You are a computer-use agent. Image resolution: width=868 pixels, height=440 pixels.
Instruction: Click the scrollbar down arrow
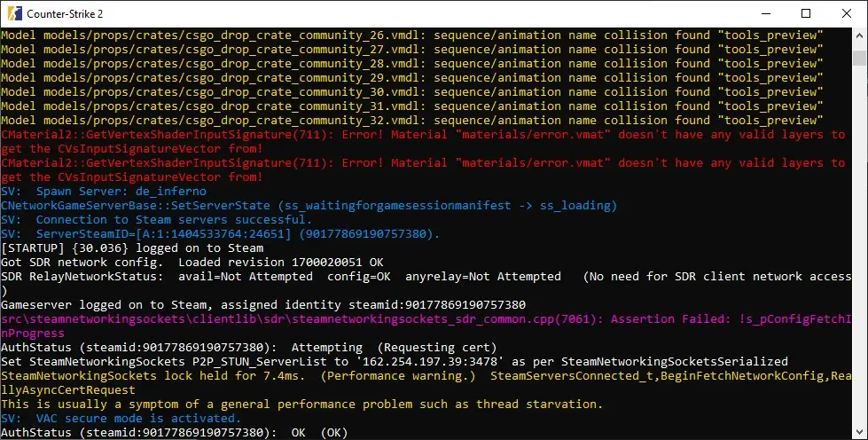tap(860, 432)
